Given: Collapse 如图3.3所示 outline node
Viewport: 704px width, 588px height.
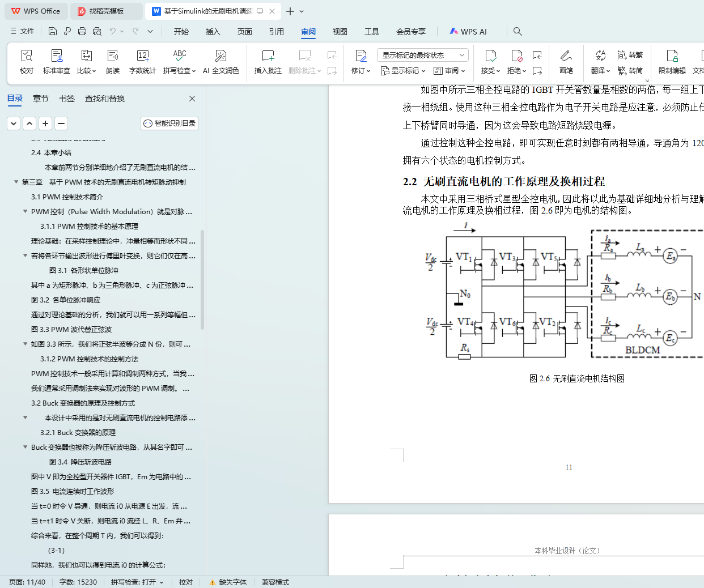Looking at the screenshot, I should point(25,344).
